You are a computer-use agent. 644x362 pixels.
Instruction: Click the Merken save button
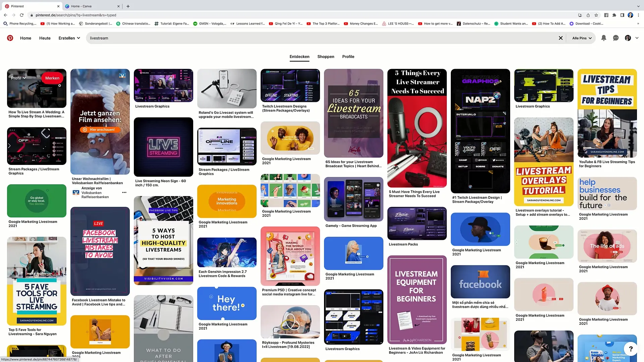52,78
